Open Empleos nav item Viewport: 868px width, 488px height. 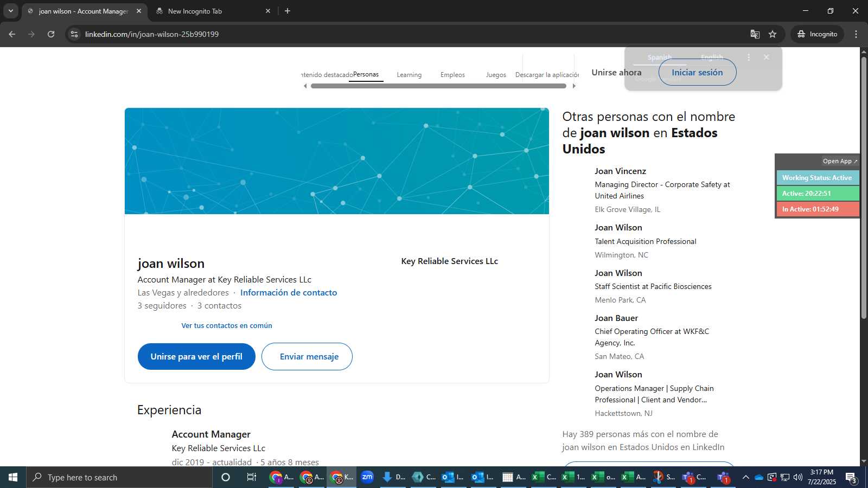click(452, 75)
